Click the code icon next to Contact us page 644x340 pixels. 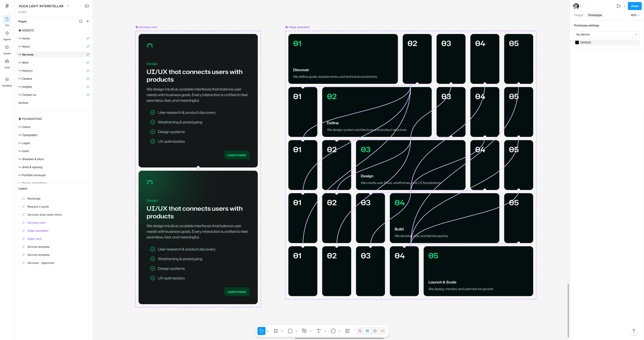(x=88, y=95)
